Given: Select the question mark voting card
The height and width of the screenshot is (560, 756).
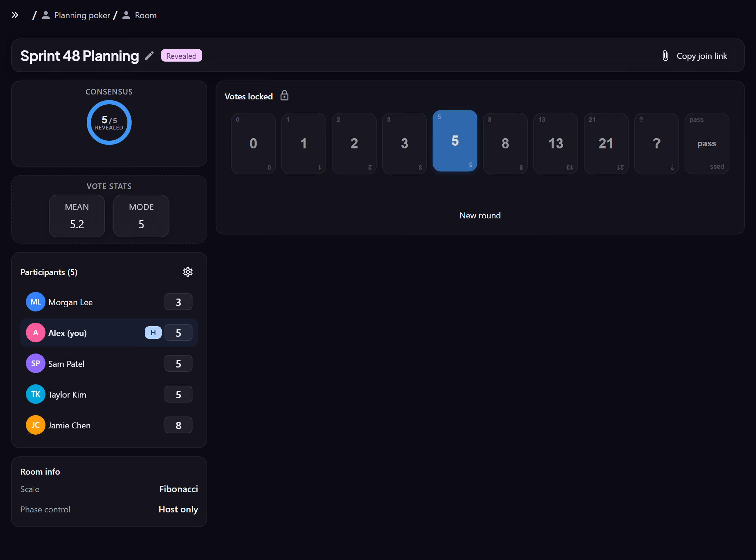Looking at the screenshot, I should pyautogui.click(x=657, y=143).
